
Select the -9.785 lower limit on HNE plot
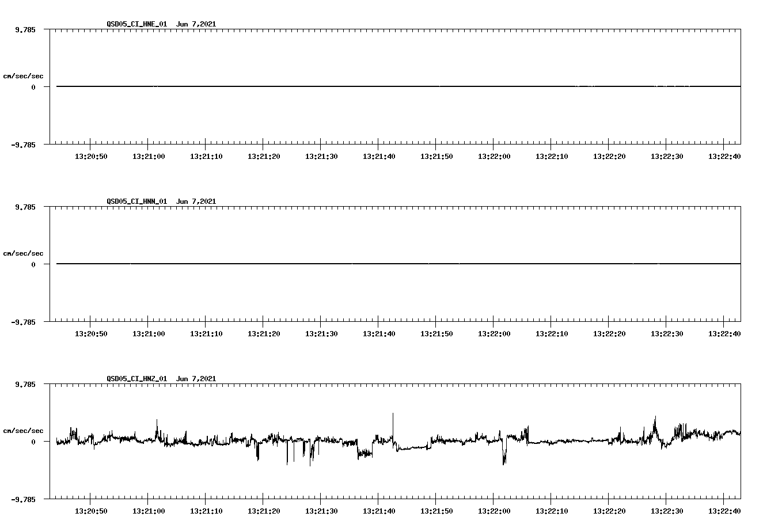click(24, 145)
